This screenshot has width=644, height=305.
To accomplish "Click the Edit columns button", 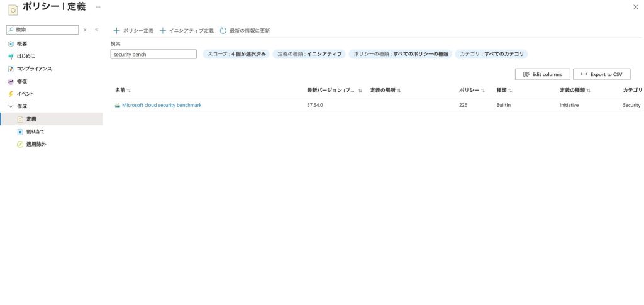I will click(x=542, y=74).
